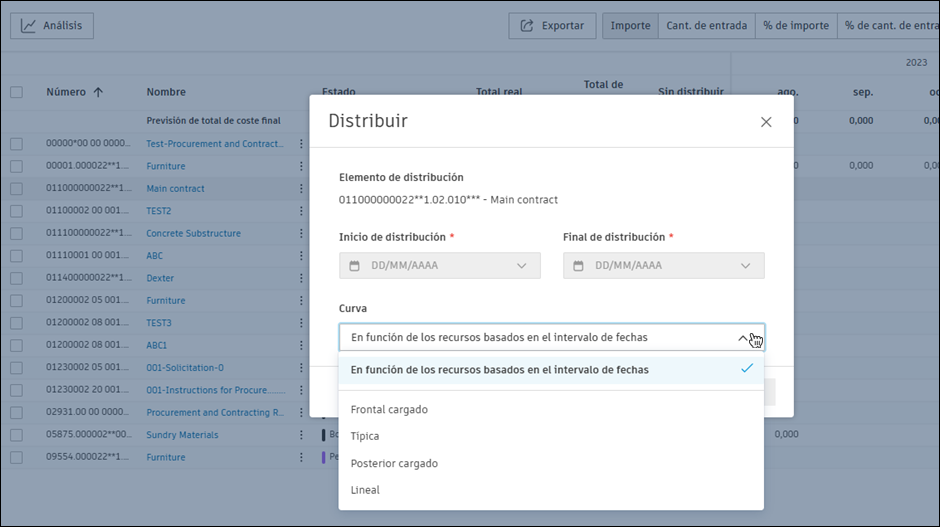940x527 pixels.
Task: Check the box for 00001.000022 Furniture row
Action: (16, 166)
